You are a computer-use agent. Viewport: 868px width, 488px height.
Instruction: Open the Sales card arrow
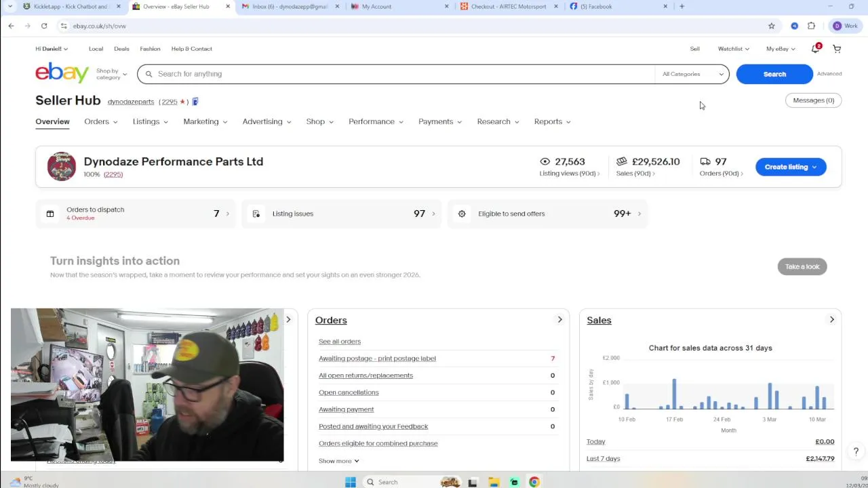coord(831,319)
